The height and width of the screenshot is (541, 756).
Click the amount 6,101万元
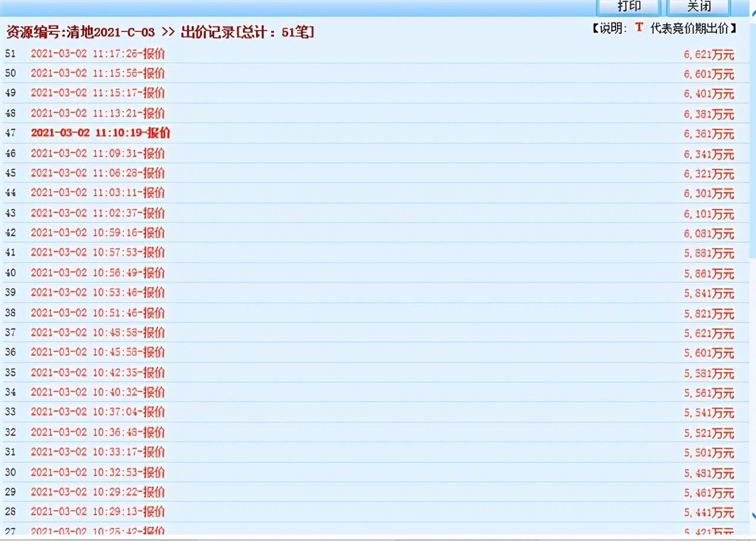[x=709, y=214]
